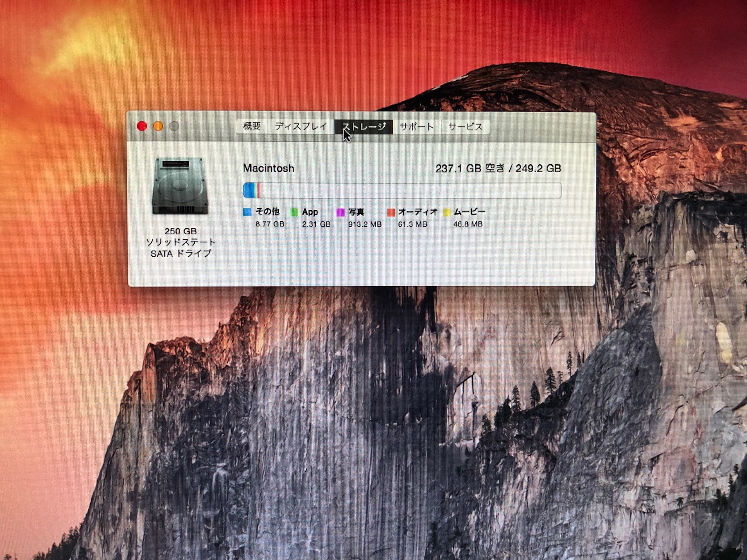Image resolution: width=747 pixels, height=560 pixels.
Task: Open the サポート tab
Action: 416,126
